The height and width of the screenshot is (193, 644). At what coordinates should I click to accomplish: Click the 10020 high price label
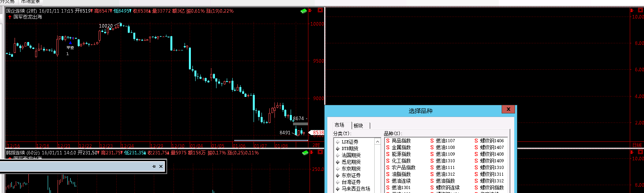pos(106,26)
